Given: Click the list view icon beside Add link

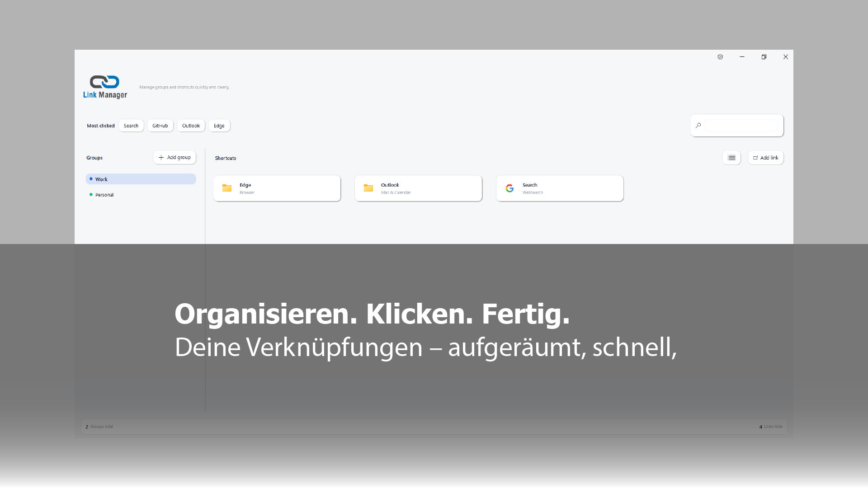Looking at the screenshot, I should [731, 157].
